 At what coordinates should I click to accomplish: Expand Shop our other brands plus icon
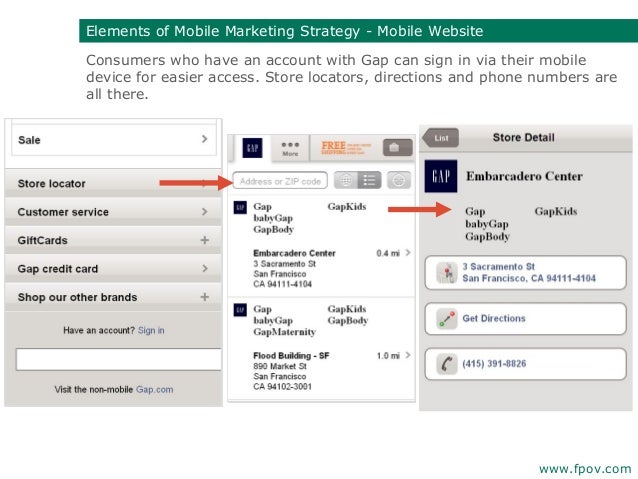pos(205,297)
